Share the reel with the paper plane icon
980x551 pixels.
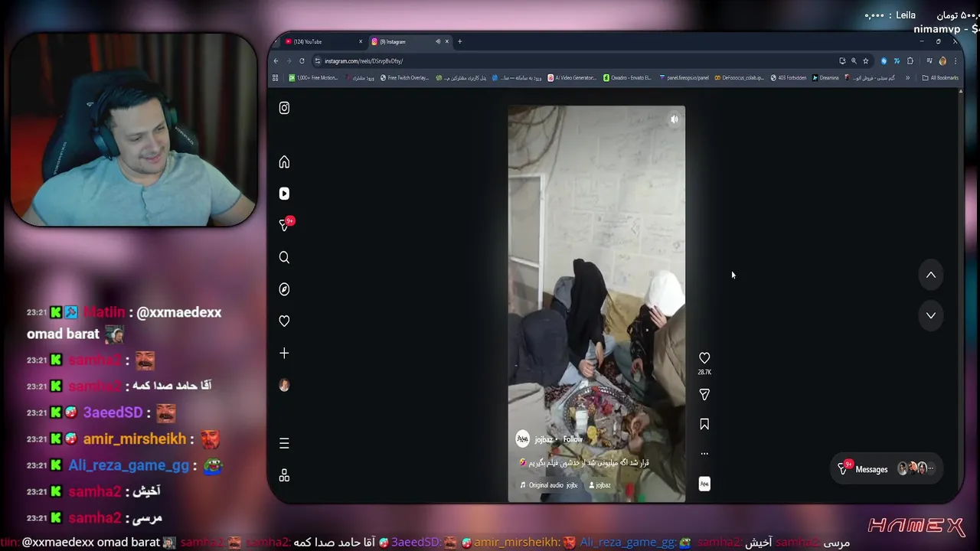point(704,394)
